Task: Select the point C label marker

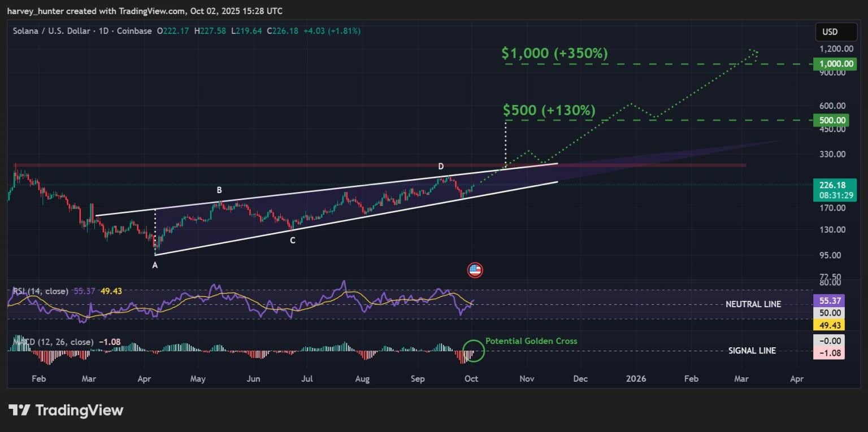Action: coord(292,240)
